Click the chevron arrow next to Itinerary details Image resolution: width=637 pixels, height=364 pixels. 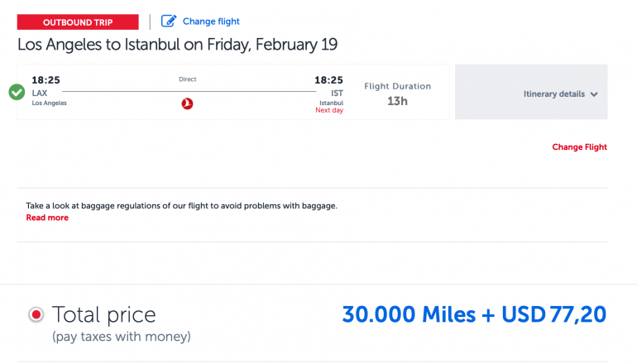[x=594, y=94]
